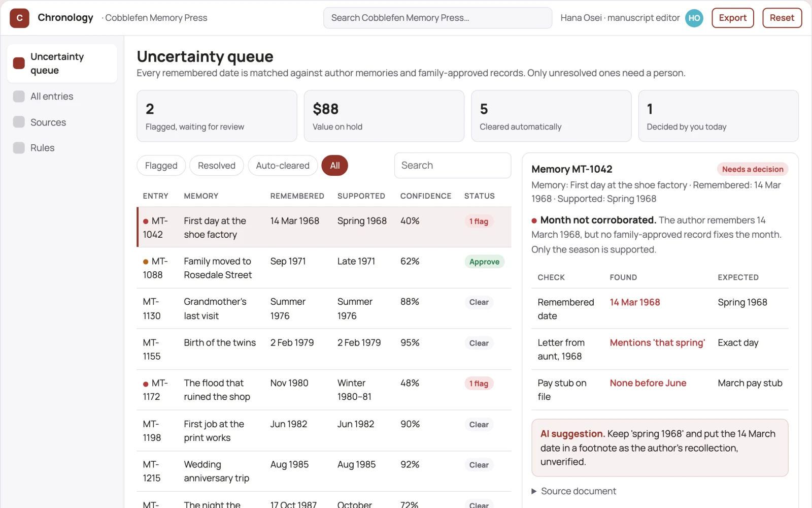The height and width of the screenshot is (508, 812).
Task: Click the 'Flagged, waiting for review' card
Action: tap(217, 116)
